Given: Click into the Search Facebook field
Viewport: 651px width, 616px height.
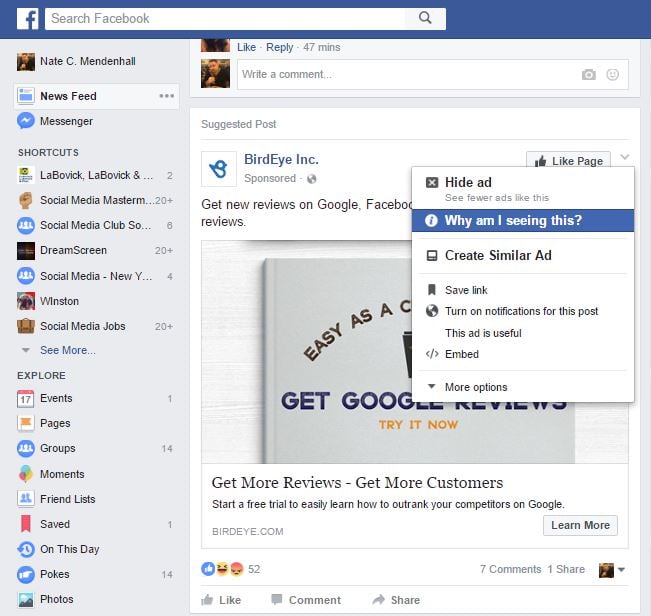Looking at the screenshot, I should [x=225, y=19].
